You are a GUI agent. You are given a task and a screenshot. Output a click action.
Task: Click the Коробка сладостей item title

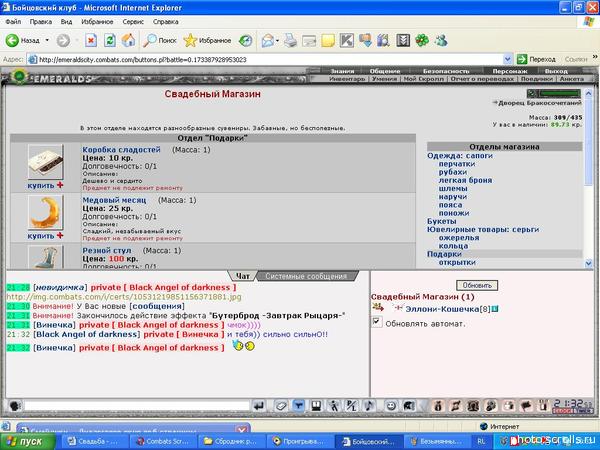point(121,150)
